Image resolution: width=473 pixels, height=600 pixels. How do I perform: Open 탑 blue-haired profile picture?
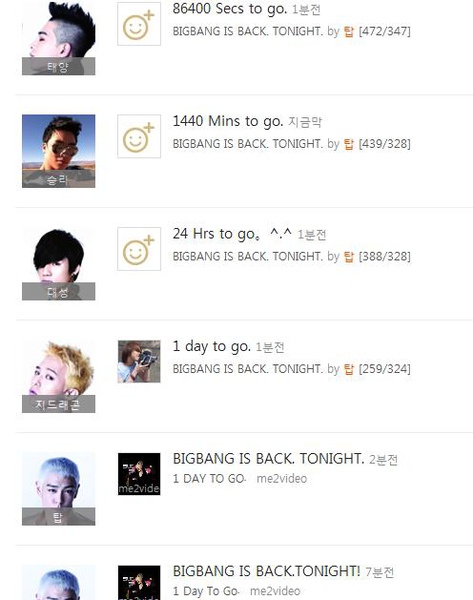pos(59,489)
